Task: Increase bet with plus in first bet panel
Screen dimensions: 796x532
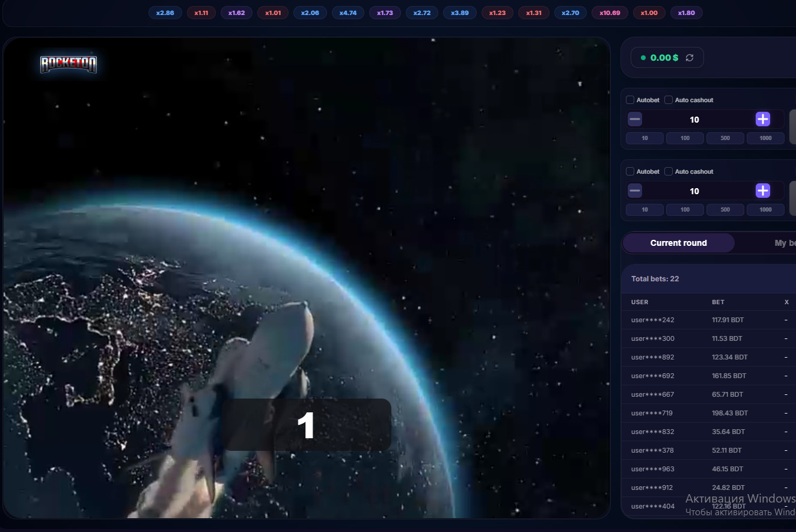Action: click(763, 119)
